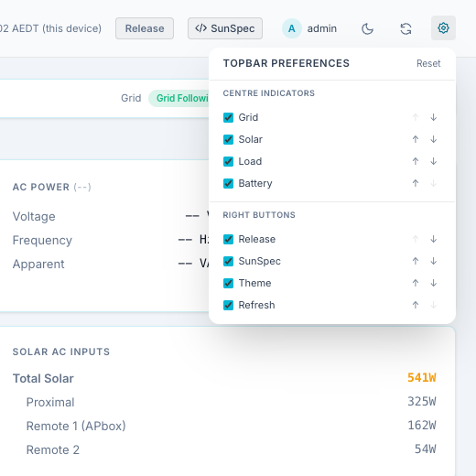Image resolution: width=476 pixels, height=476 pixels.
Task: Disable the Release button checkbox
Action: (228, 239)
